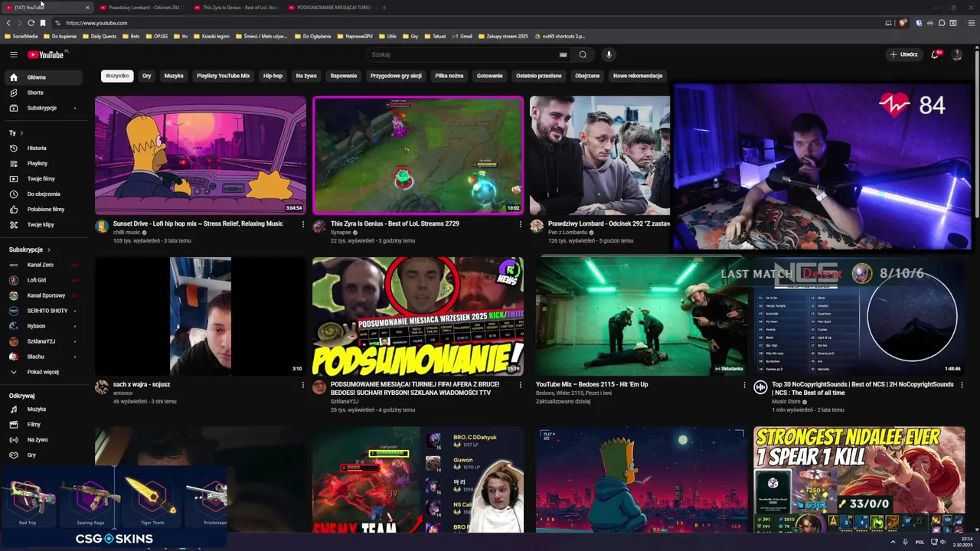
Task: Expand the Ty section chevron
Action: coord(21,133)
